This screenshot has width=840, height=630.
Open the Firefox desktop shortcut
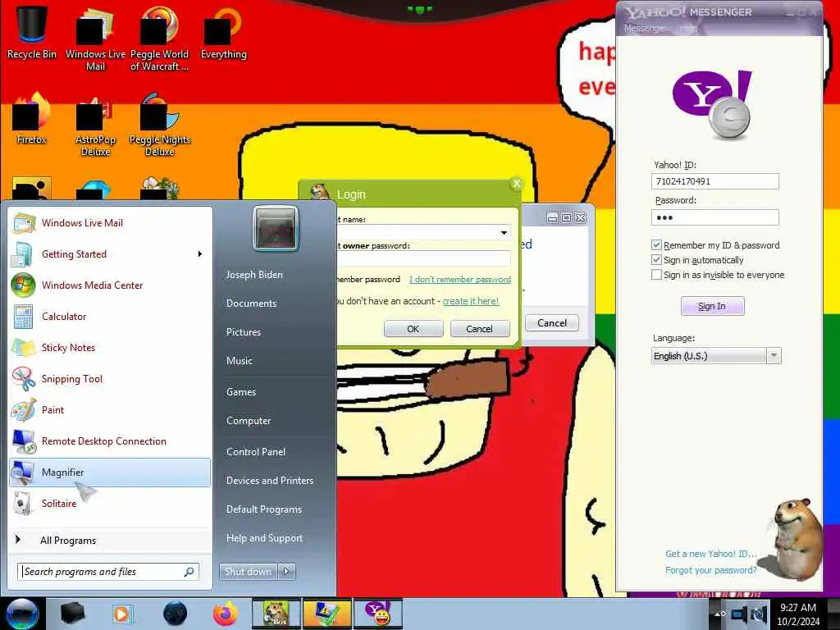pos(31,119)
